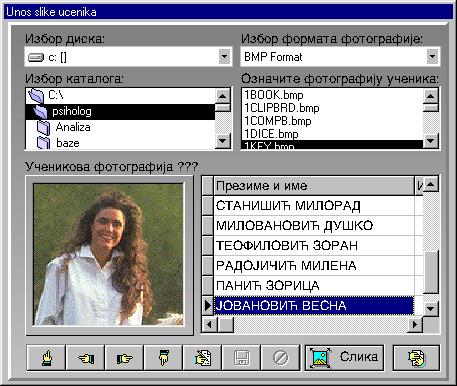The image size is (457, 386).
Task: Open the BMP Format dropdown arrow
Action: (x=432, y=57)
